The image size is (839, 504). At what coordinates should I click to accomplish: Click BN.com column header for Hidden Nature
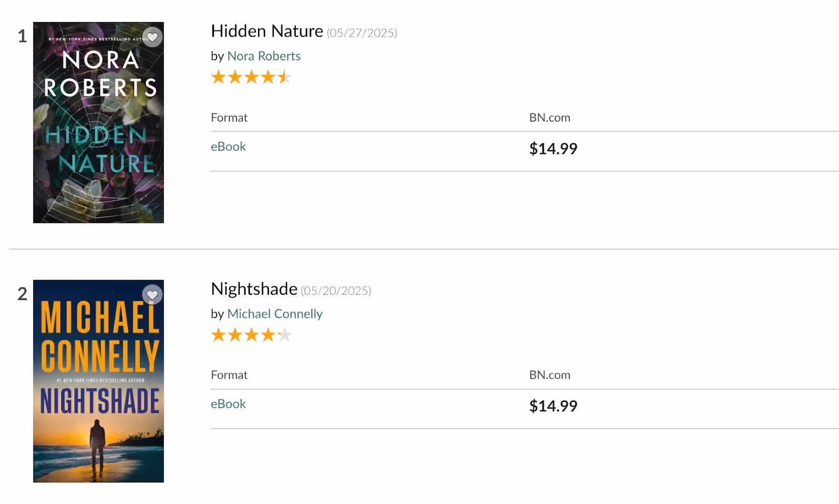pyautogui.click(x=550, y=118)
